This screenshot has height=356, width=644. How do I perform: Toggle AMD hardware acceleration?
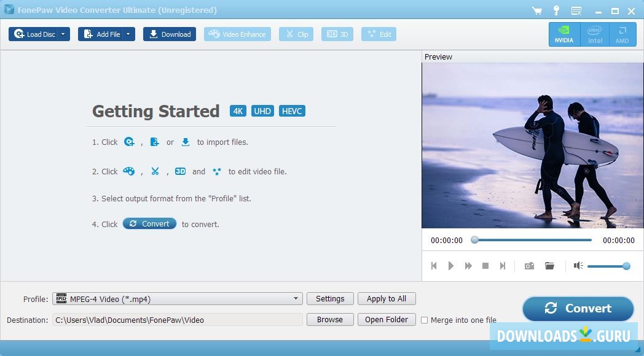click(x=622, y=34)
